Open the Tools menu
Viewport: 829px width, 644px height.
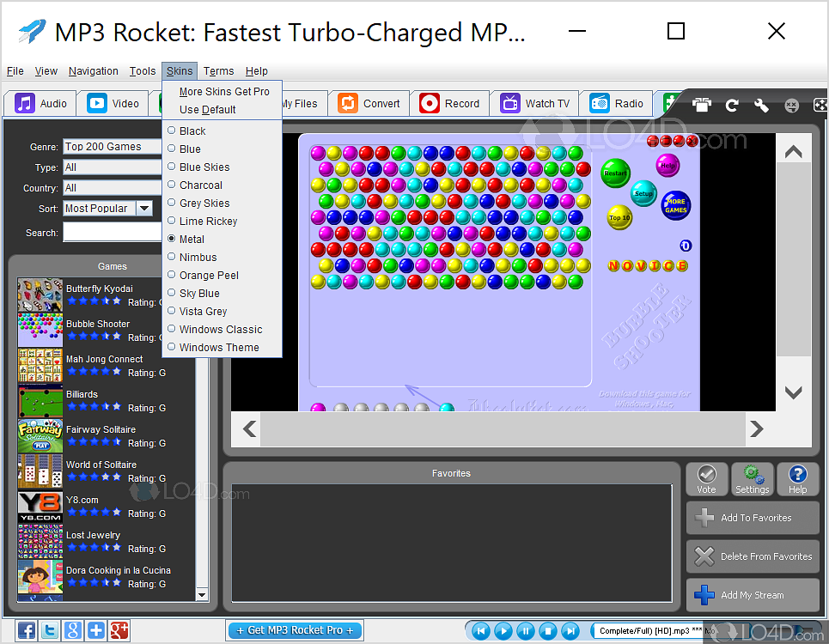[x=143, y=71]
